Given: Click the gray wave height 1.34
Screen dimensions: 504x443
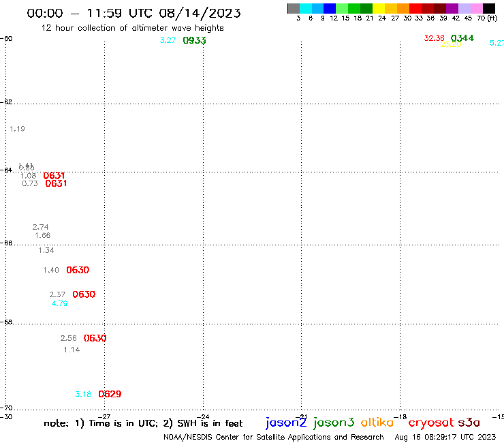Looking at the screenshot, I should tap(46, 250).
